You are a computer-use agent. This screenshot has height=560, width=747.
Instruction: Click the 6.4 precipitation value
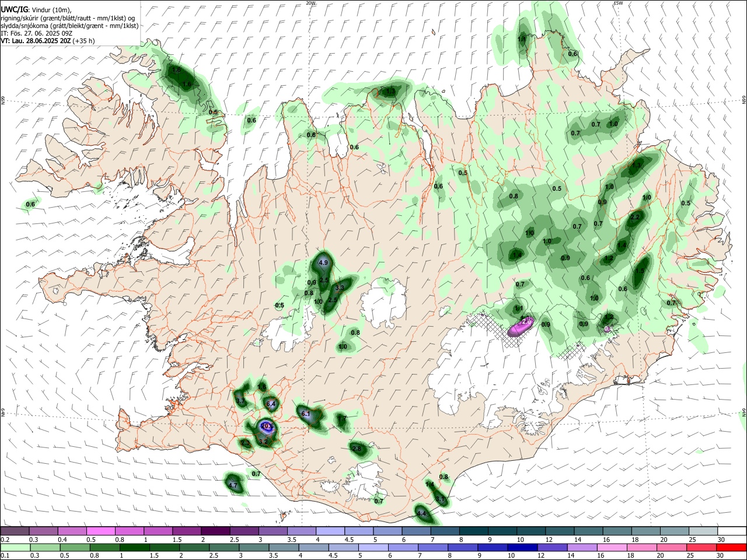click(271, 404)
